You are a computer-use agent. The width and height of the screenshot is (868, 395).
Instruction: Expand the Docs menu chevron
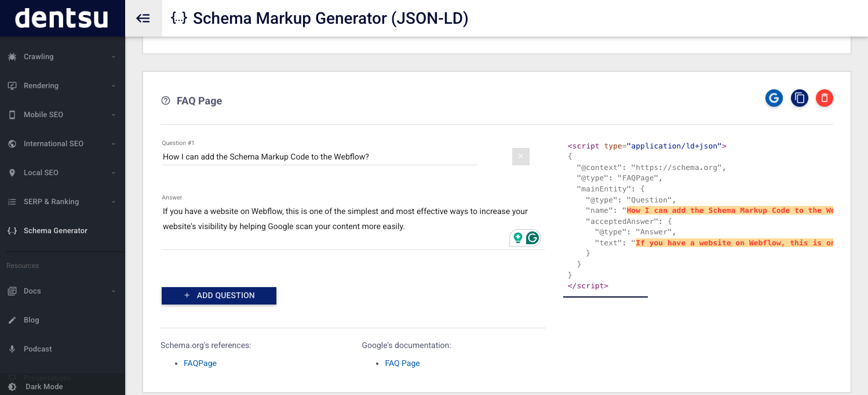click(x=114, y=291)
